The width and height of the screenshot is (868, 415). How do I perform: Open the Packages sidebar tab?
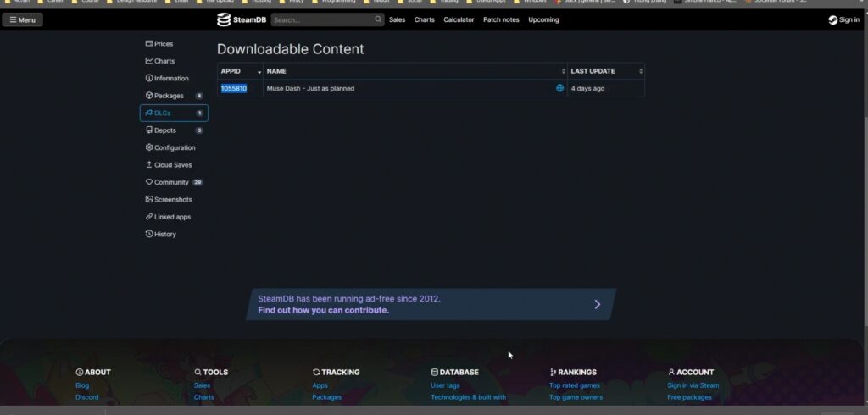174,96
